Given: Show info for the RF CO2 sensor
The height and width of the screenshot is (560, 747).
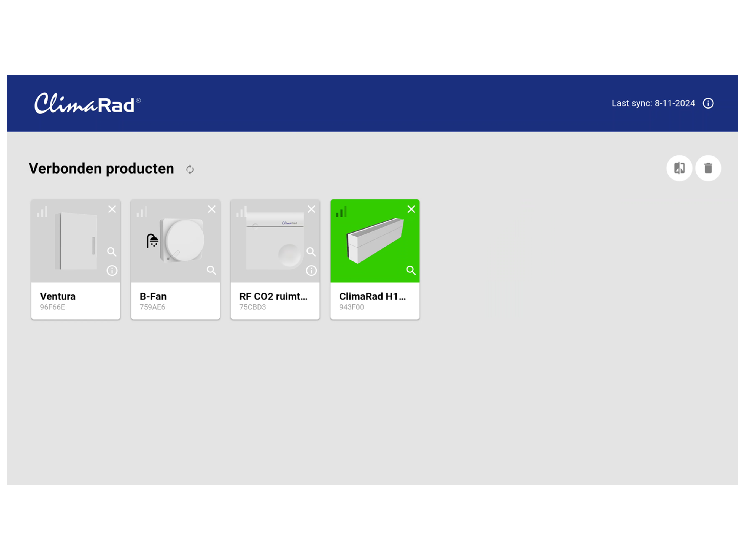Looking at the screenshot, I should click(311, 270).
